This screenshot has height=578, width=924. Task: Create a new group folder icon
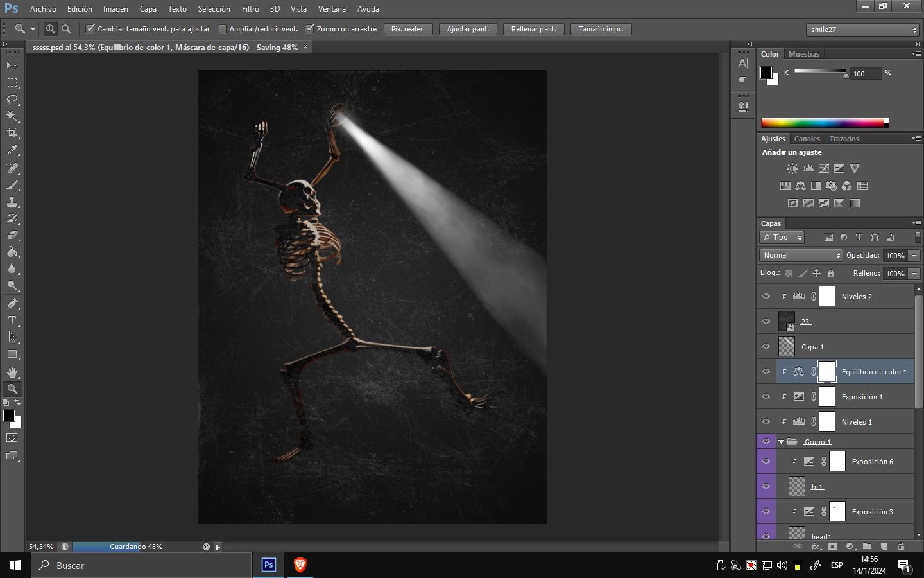coord(867,547)
